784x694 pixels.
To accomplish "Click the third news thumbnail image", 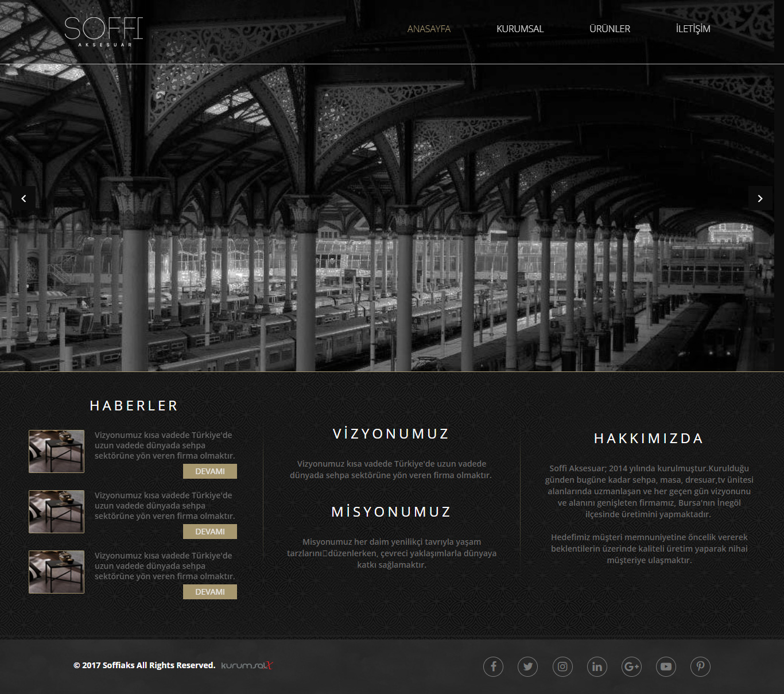I will pos(56,572).
